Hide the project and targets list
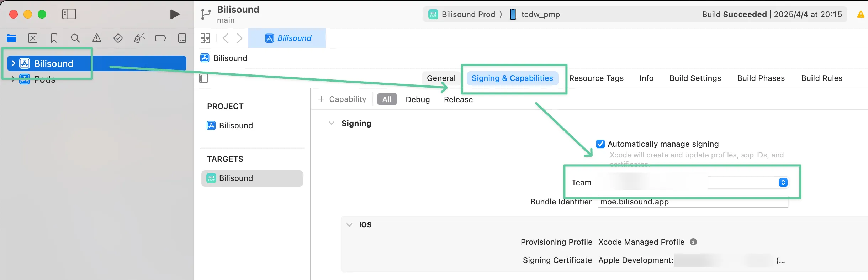Image resolution: width=868 pixels, height=280 pixels. [203, 78]
